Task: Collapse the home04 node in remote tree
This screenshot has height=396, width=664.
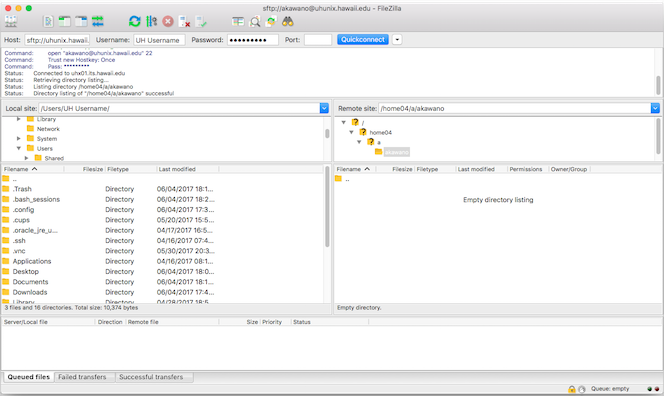Action: (351, 132)
